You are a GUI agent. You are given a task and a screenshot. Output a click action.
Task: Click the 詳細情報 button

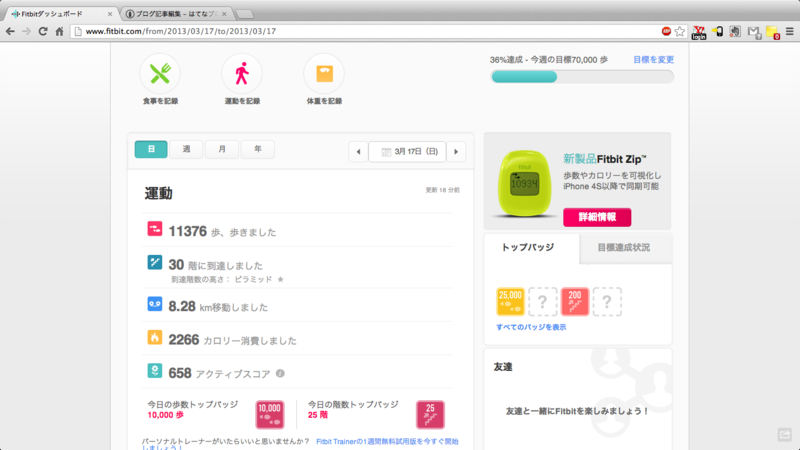coord(597,217)
